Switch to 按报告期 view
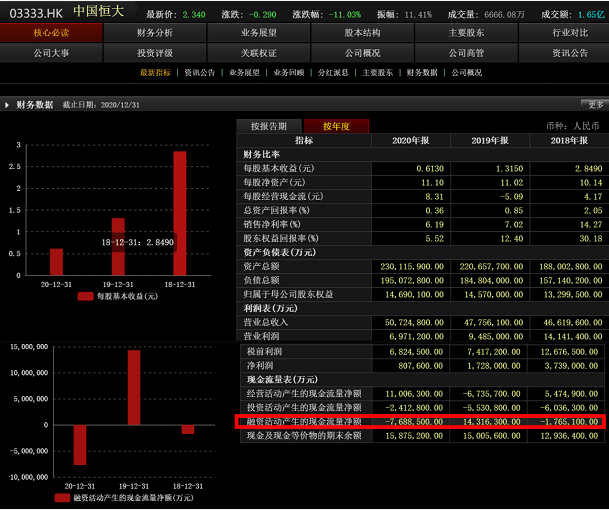This screenshot has width=609, height=510. pyautogui.click(x=268, y=126)
